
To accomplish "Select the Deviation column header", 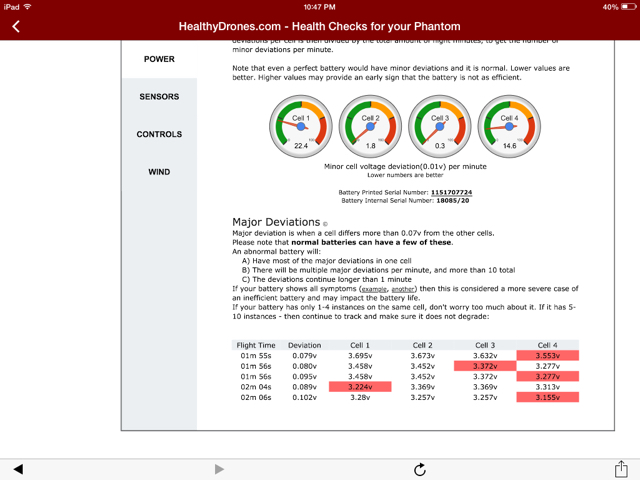I will (304, 345).
